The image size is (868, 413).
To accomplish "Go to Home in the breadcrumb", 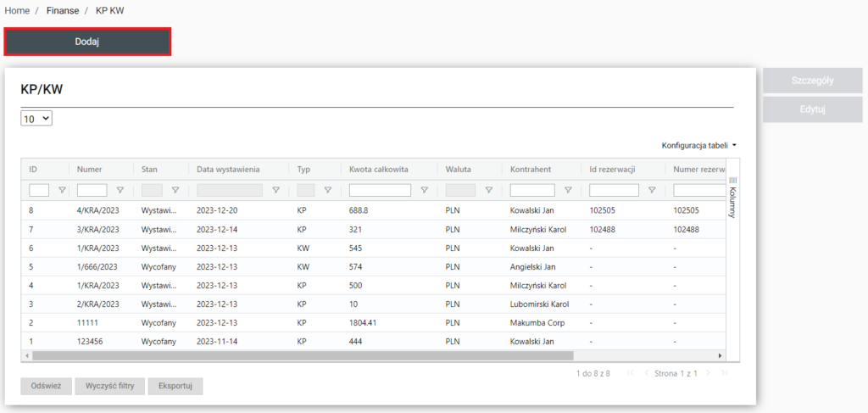I will 17,10.
